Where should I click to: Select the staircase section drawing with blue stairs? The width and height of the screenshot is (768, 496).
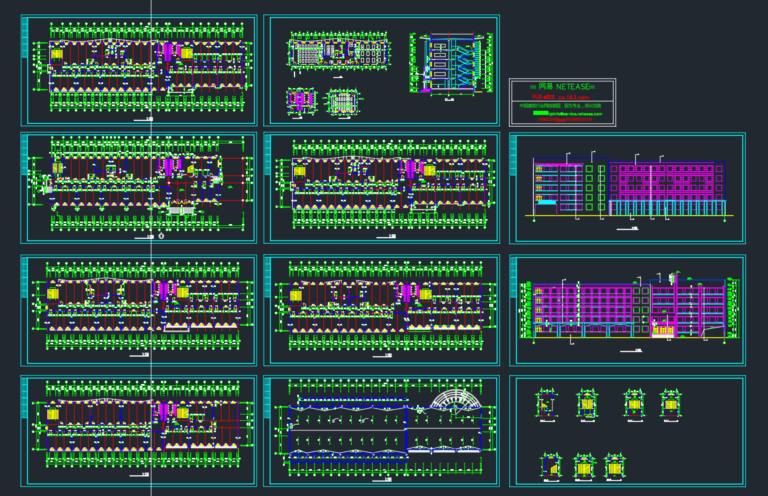[451, 64]
